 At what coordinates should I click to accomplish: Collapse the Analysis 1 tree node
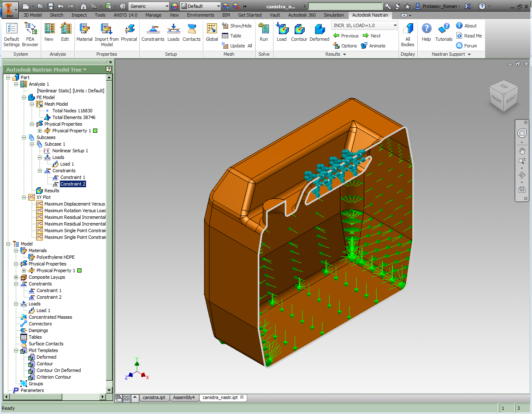[x=16, y=84]
